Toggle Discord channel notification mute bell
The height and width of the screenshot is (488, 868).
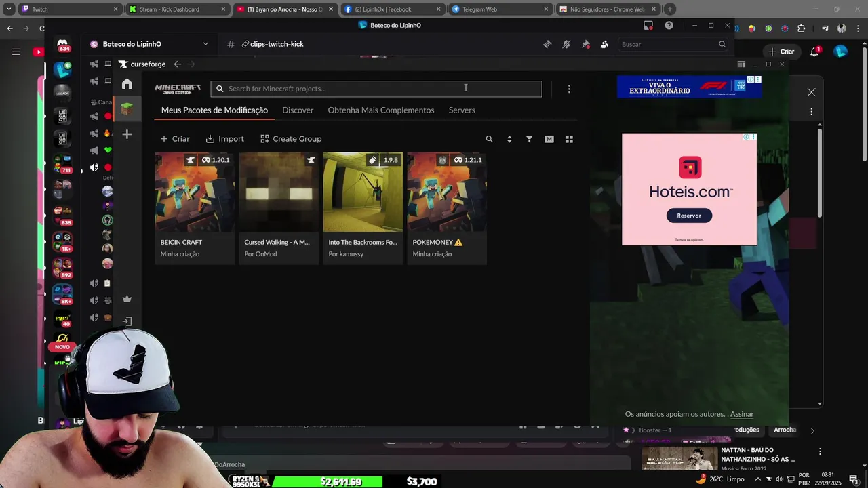pos(566,44)
